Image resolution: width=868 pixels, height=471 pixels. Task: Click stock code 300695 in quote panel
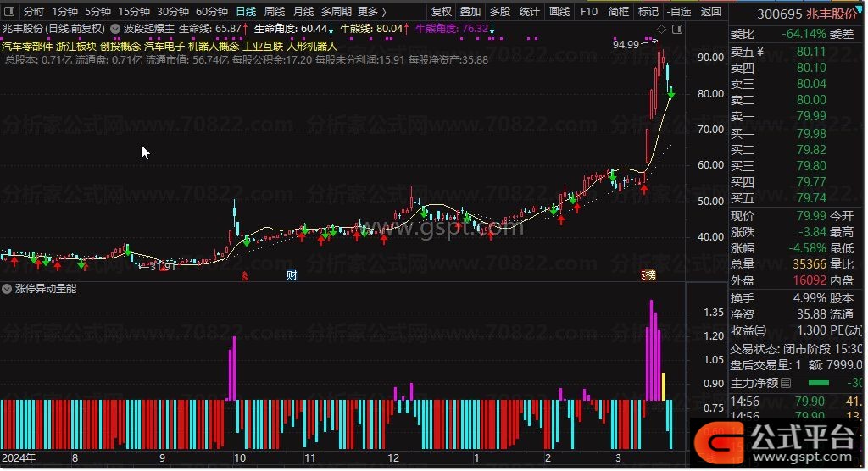[779, 14]
